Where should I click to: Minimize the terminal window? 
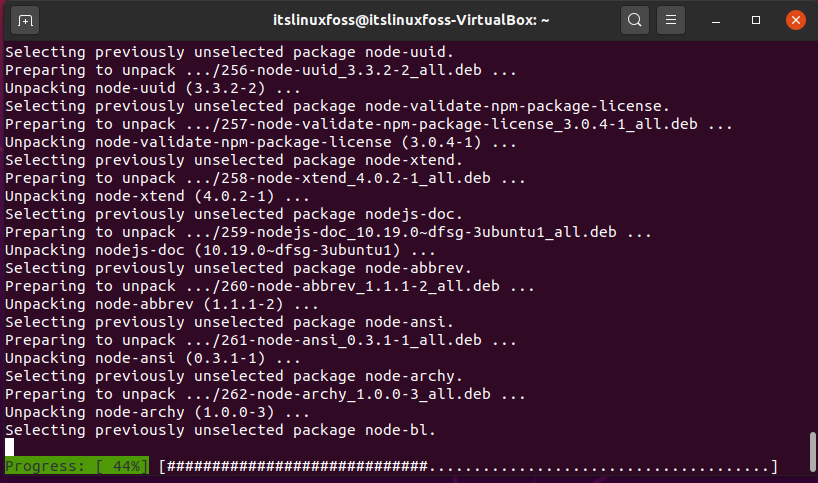[x=716, y=21]
